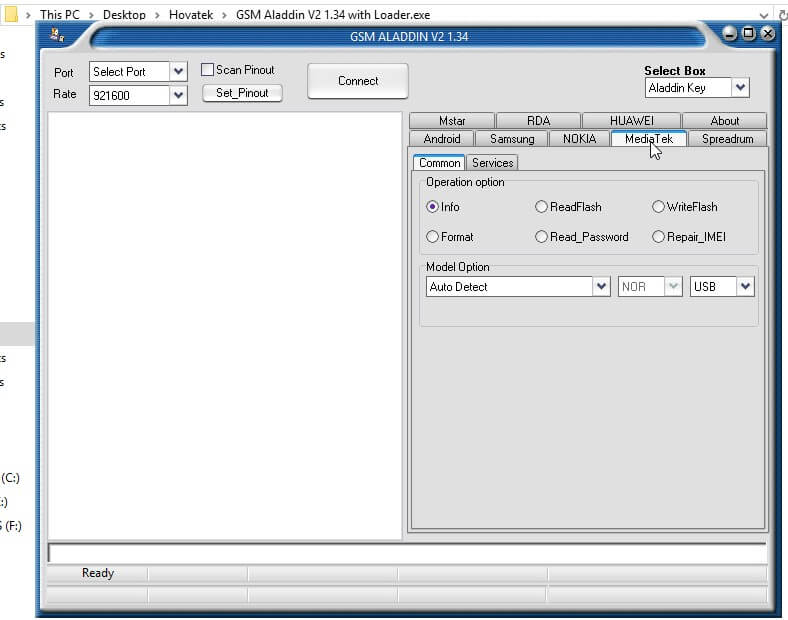Click the Refresh icon in Explorer address bar
Viewport: 788px width, 620px height.
pos(783,16)
